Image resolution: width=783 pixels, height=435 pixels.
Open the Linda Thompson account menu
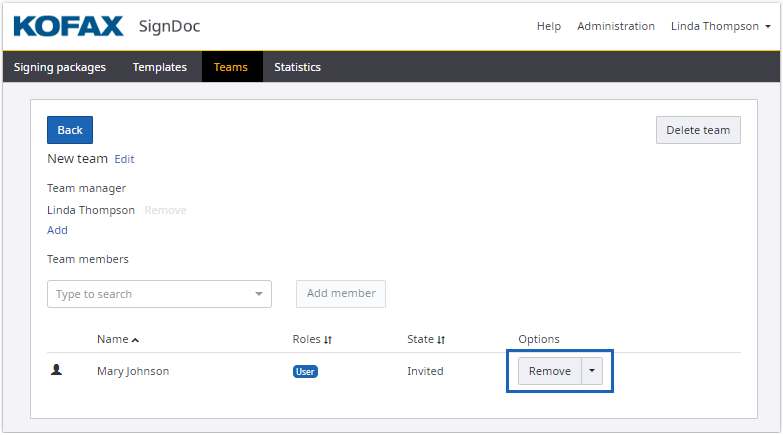[x=720, y=26]
